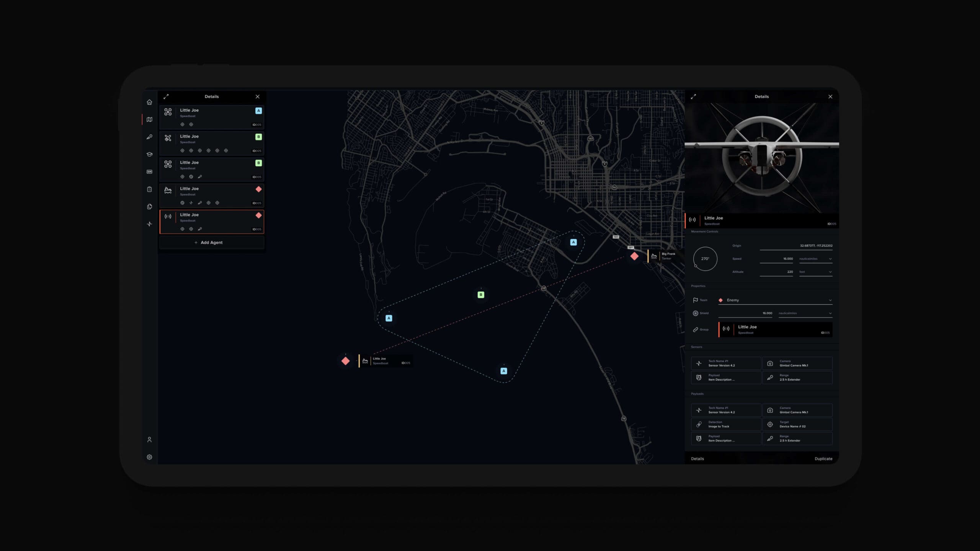Select the Little Joe boat agent row
Image resolution: width=980 pixels, height=551 pixels.
pos(212,196)
